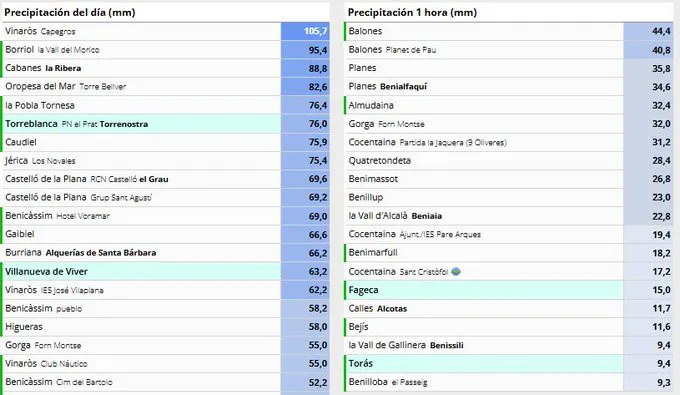
Task: Open the Villanueva de Viver row
Action: [166, 271]
